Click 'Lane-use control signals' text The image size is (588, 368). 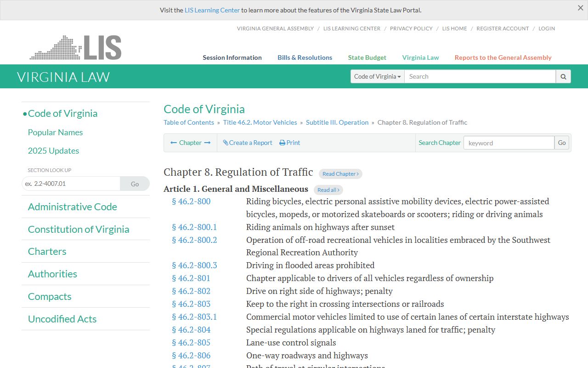(291, 342)
